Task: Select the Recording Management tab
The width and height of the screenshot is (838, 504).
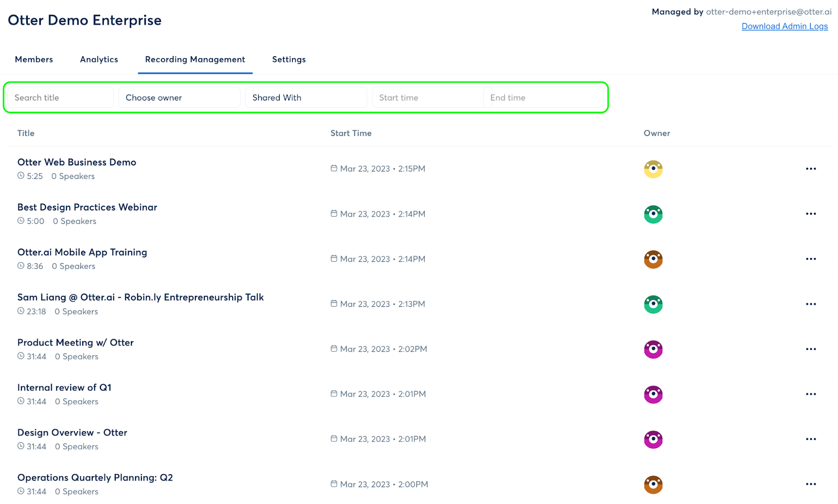Action: point(195,60)
